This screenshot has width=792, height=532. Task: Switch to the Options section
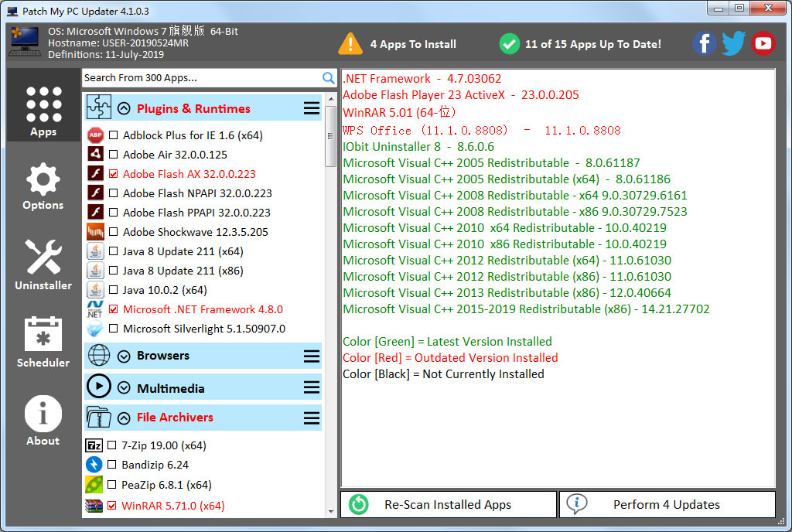tap(43, 187)
